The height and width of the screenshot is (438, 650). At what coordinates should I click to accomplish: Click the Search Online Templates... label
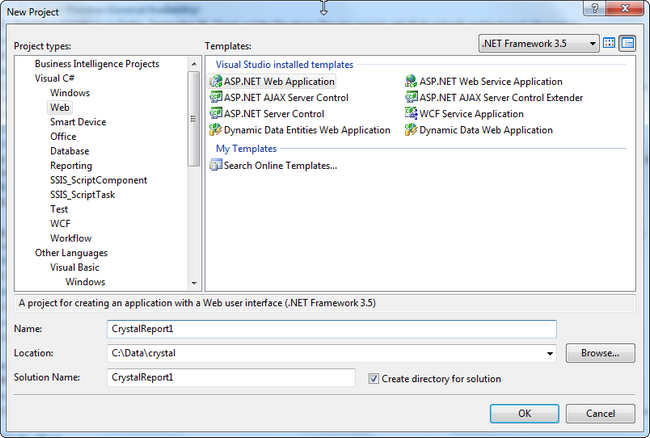coord(281,165)
